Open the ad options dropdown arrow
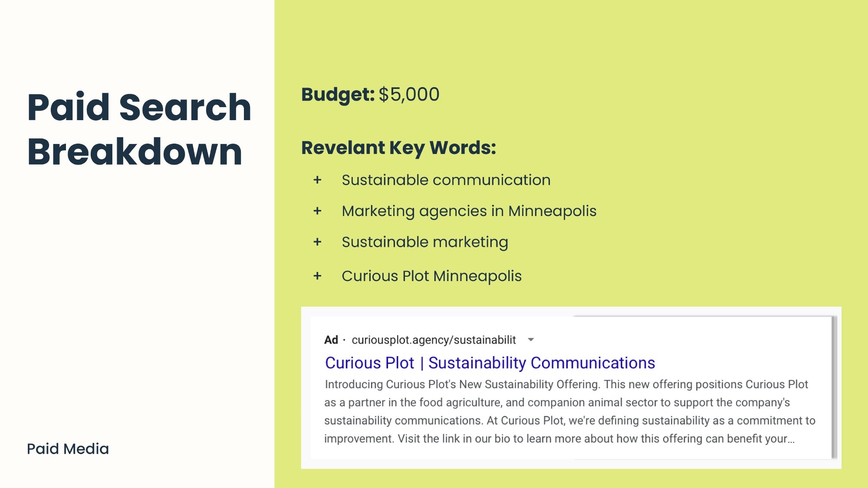 coord(530,340)
